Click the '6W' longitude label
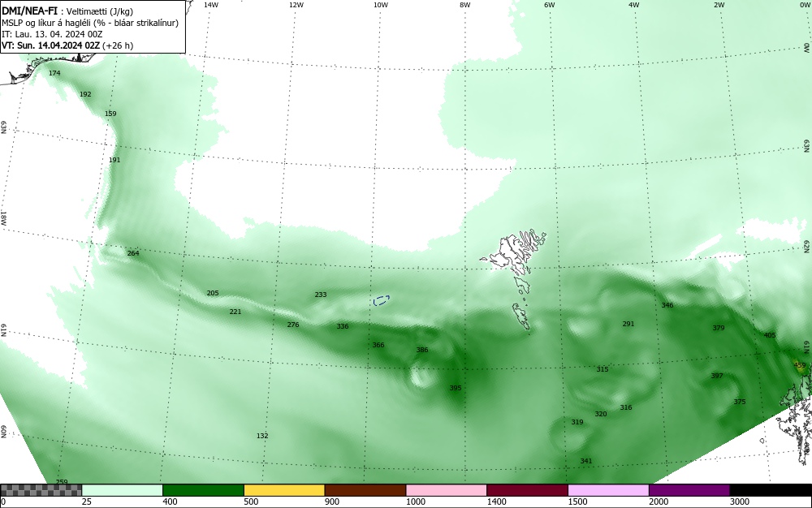Viewport: 812px width, 508px height. point(550,5)
